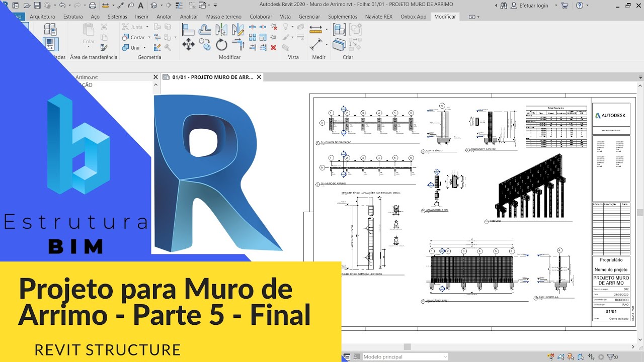
Task: Click the Cortar geometry button
Action: 133,37
